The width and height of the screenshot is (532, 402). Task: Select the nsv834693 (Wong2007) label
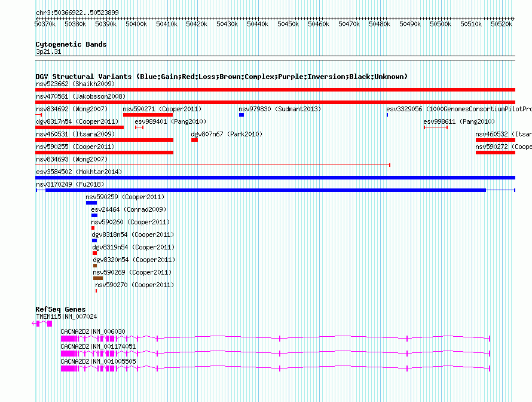[x=72, y=159]
